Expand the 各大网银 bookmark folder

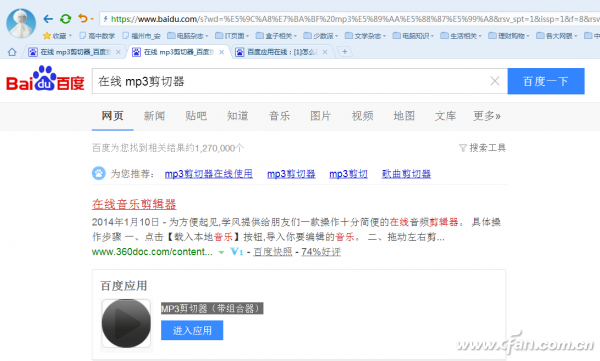click(557, 36)
